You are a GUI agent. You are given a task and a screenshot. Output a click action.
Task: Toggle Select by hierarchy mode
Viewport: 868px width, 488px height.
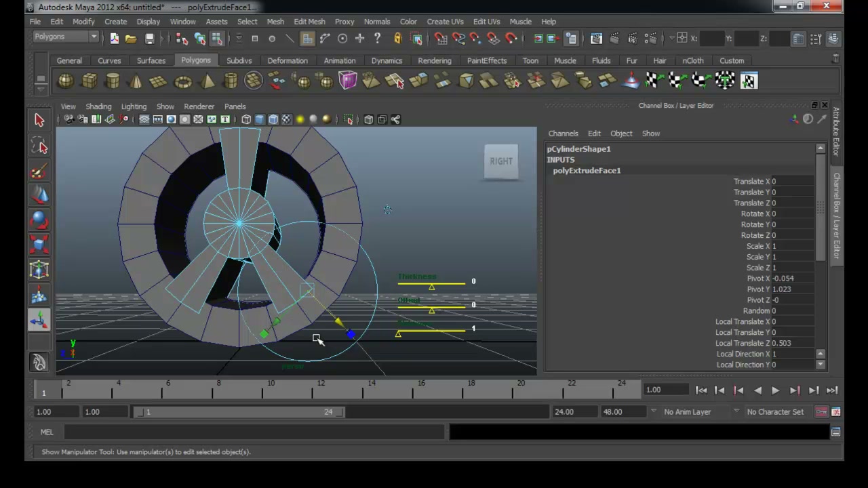pyautogui.click(x=182, y=39)
